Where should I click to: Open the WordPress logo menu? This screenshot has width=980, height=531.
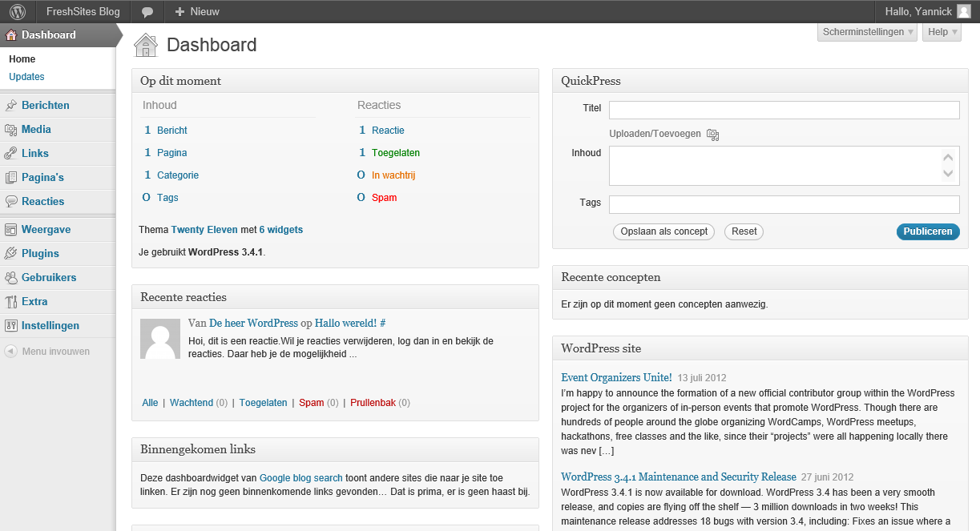[x=18, y=11]
